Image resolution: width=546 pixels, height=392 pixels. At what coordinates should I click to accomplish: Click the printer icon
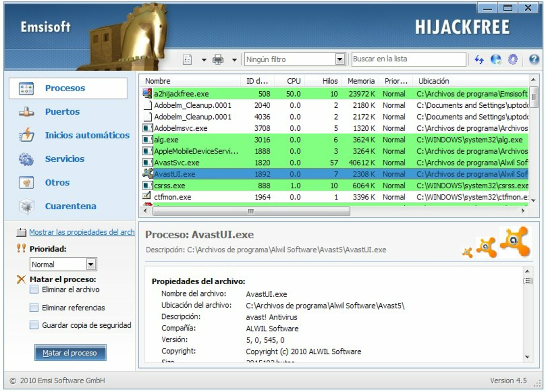218,59
